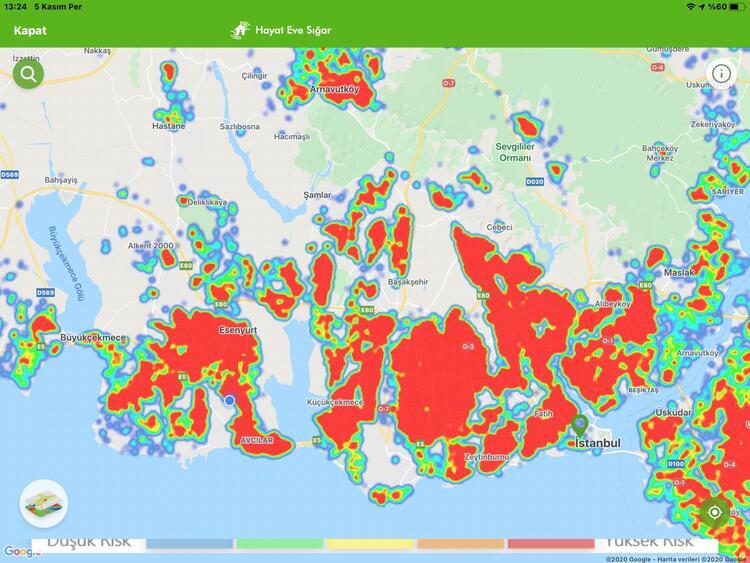Tap the blue dot marker near Avcılar
Screen dimensions: 750x563
[229, 400]
